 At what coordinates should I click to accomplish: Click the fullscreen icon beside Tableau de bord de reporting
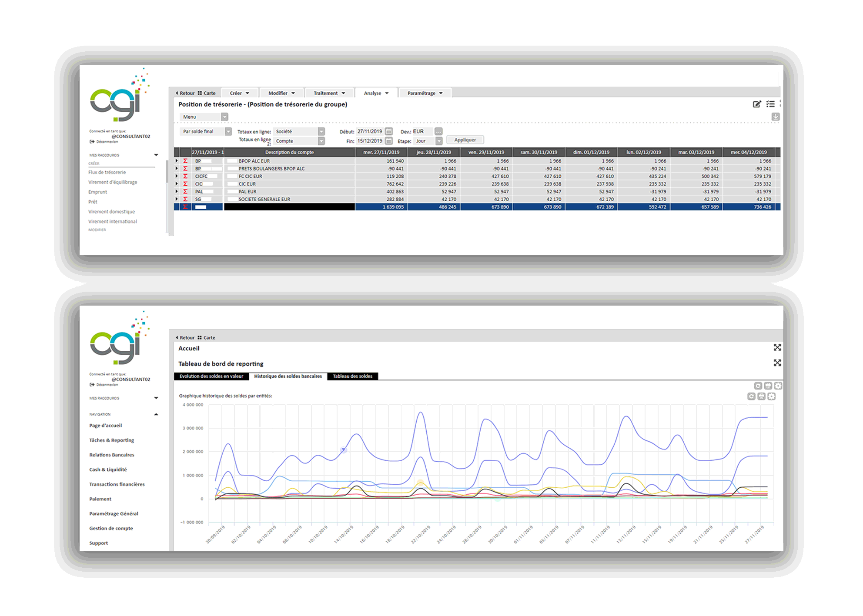777,363
